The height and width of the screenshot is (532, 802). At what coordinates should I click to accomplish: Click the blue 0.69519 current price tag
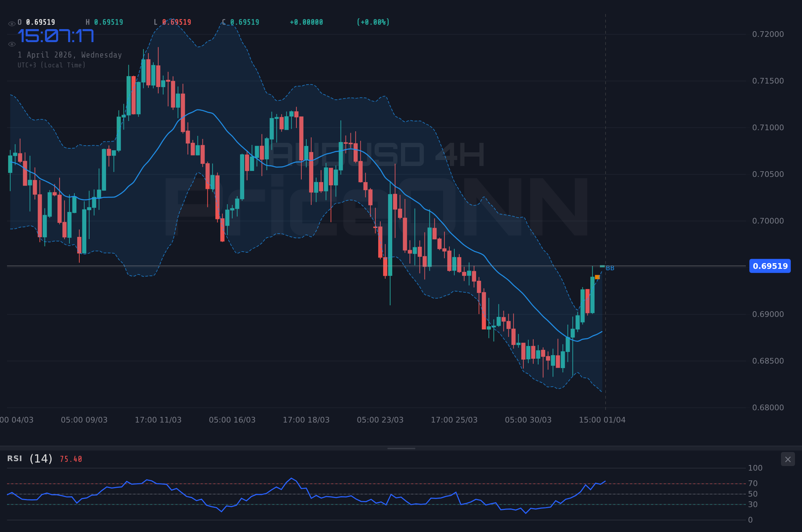tap(770, 266)
